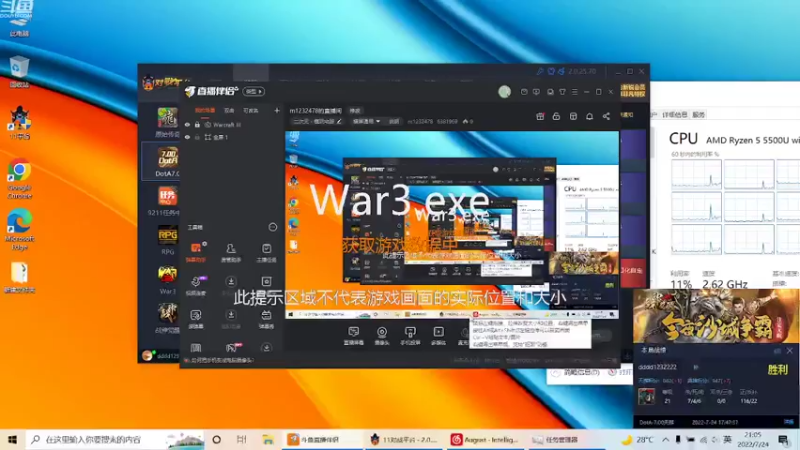Add a new scene with plus button
Screen dimensions: 800x450
pos(277,110)
